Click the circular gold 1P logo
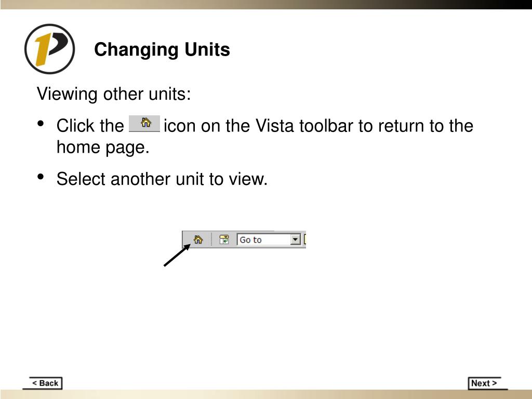This screenshot has width=532, height=399. (x=49, y=49)
